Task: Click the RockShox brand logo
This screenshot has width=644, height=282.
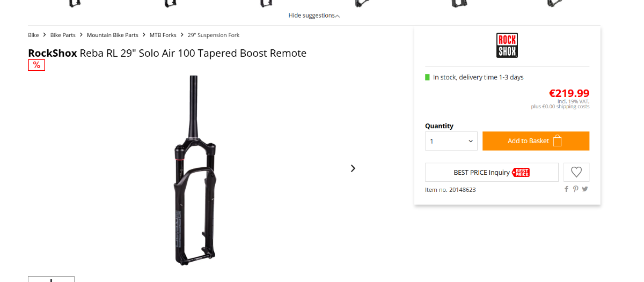Action: point(507,46)
